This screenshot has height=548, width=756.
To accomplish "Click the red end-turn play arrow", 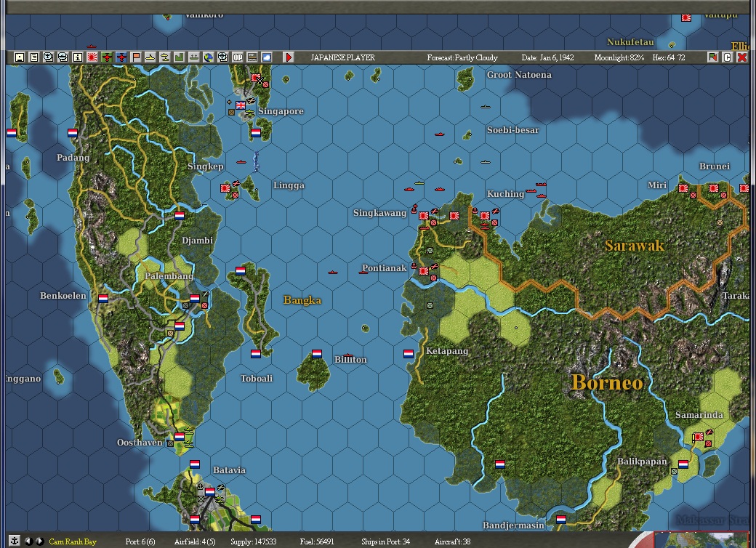I will coord(289,57).
